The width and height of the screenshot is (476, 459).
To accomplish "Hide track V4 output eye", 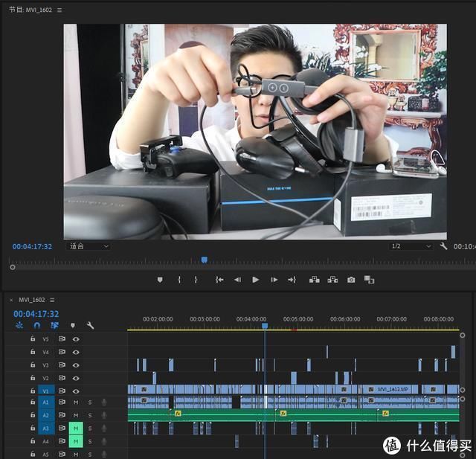I will pyautogui.click(x=76, y=352).
